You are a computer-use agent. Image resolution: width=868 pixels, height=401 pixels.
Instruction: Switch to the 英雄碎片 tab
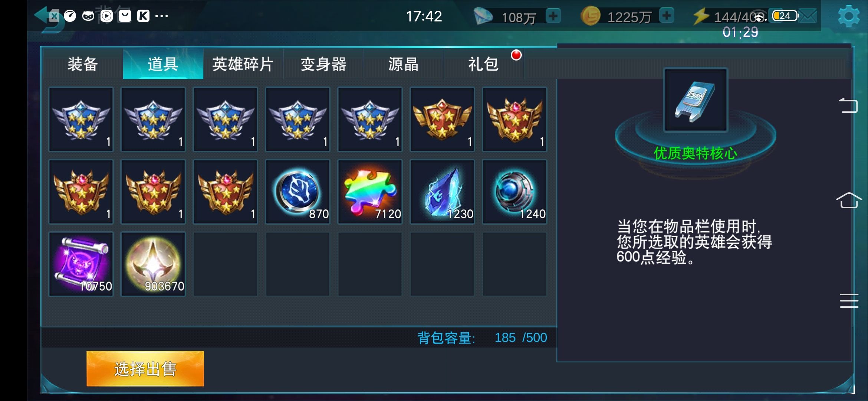(243, 64)
